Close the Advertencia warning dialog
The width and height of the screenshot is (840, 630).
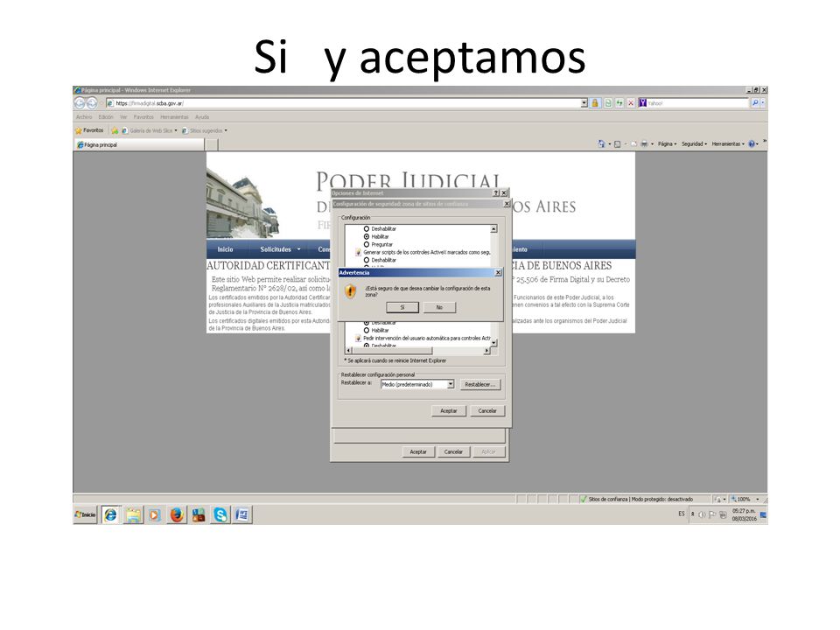point(498,273)
